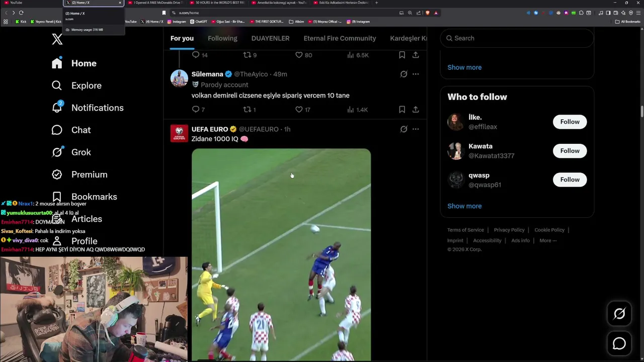Open the Privacy Policy link
644x362 pixels.
point(509,230)
